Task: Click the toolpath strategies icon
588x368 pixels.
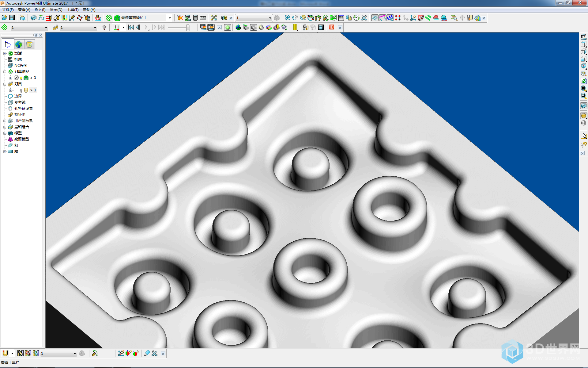Action: pyautogui.click(x=109, y=18)
